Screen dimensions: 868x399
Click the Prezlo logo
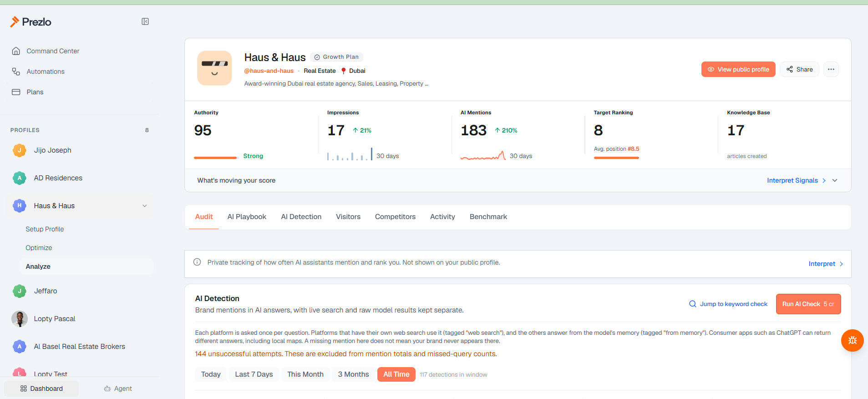[x=30, y=22]
